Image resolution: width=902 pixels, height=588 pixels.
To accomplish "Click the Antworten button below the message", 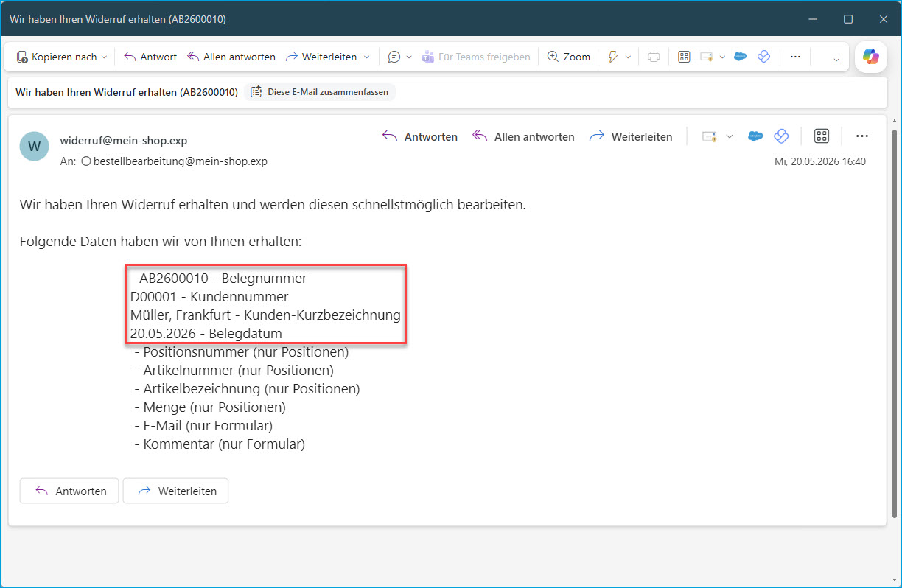I will coord(69,491).
